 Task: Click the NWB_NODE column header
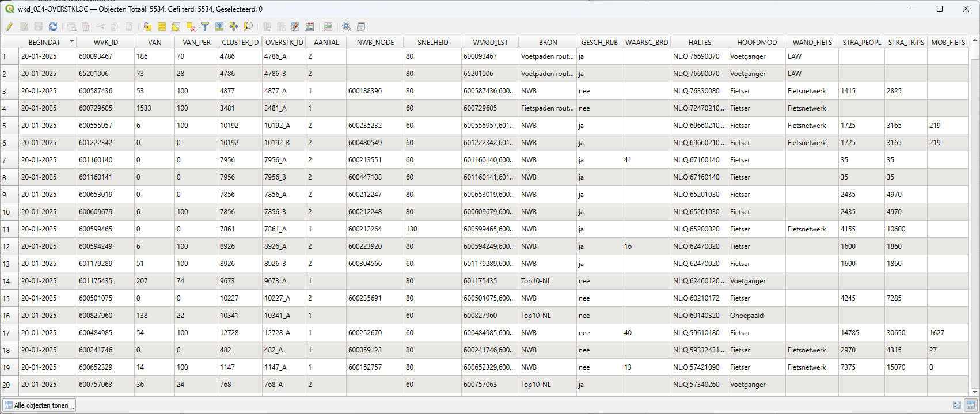tap(375, 42)
